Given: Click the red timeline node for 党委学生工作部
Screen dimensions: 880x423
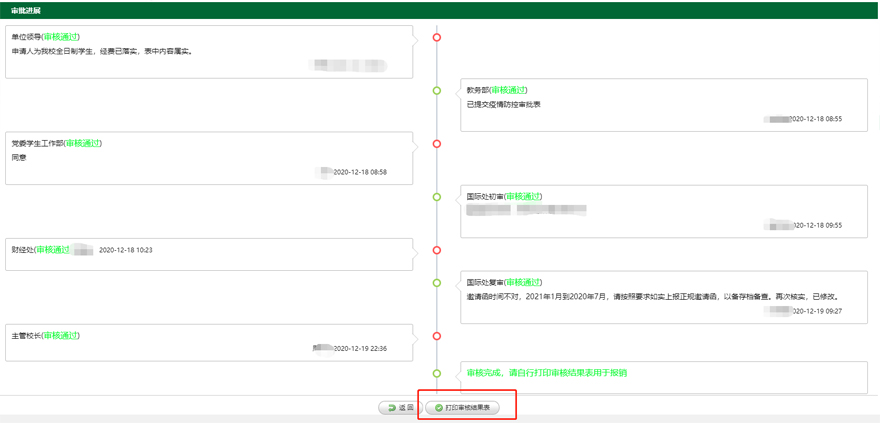Looking at the screenshot, I should [437, 144].
